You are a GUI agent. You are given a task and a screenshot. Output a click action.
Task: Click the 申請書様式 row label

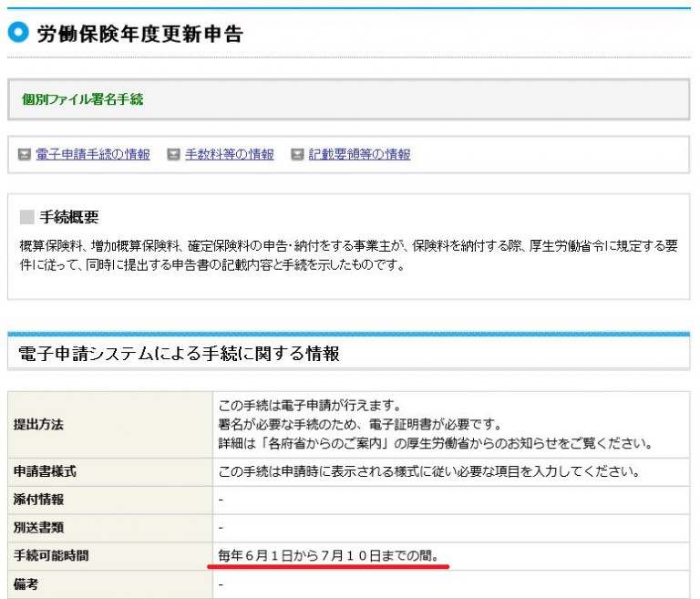[45, 471]
